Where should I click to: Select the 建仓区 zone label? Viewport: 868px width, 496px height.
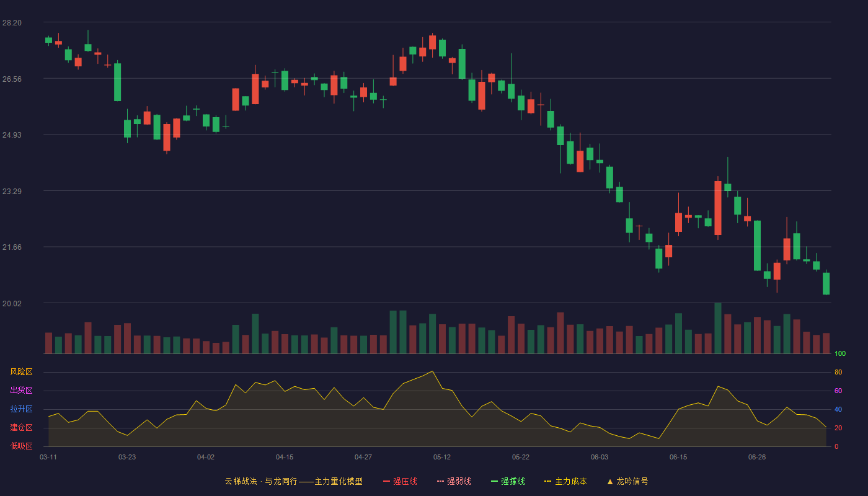tap(21, 428)
